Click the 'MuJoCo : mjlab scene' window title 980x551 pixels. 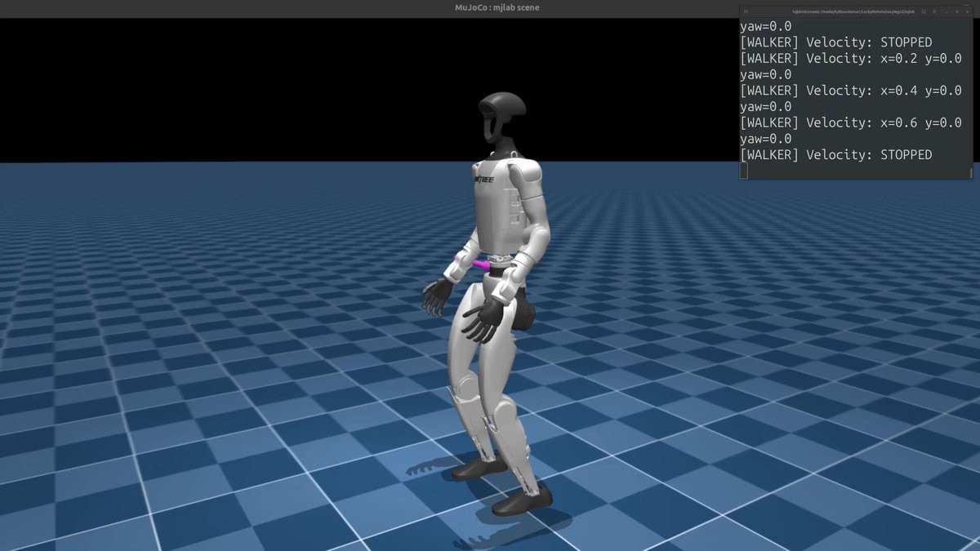pos(497,7)
